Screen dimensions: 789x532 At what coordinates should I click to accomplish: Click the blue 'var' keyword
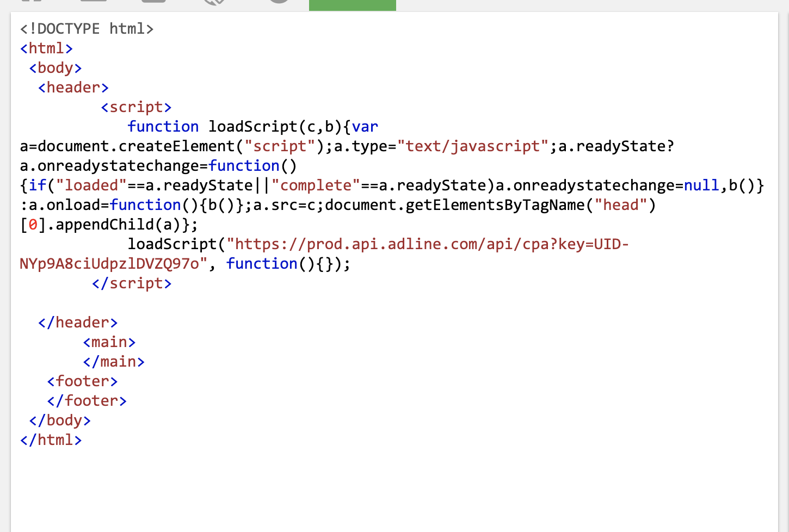pos(365,127)
